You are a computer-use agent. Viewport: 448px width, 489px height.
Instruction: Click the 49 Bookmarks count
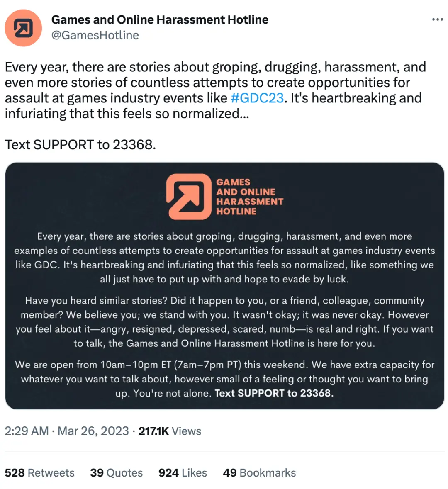tap(259, 473)
